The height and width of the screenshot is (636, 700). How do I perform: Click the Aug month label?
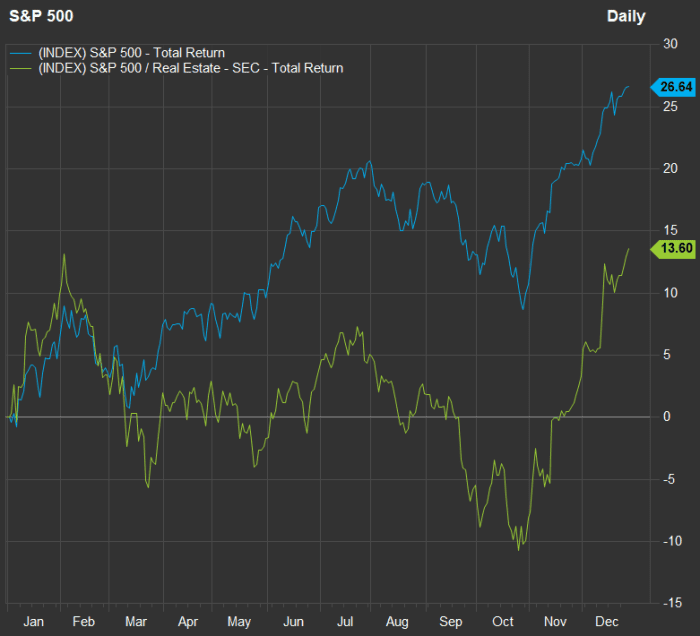(x=397, y=622)
